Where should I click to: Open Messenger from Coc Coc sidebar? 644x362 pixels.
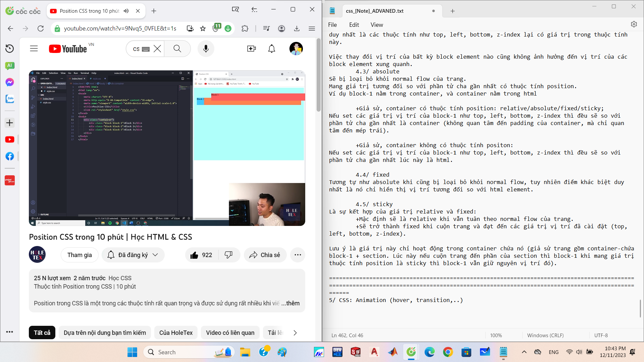coord(10,82)
